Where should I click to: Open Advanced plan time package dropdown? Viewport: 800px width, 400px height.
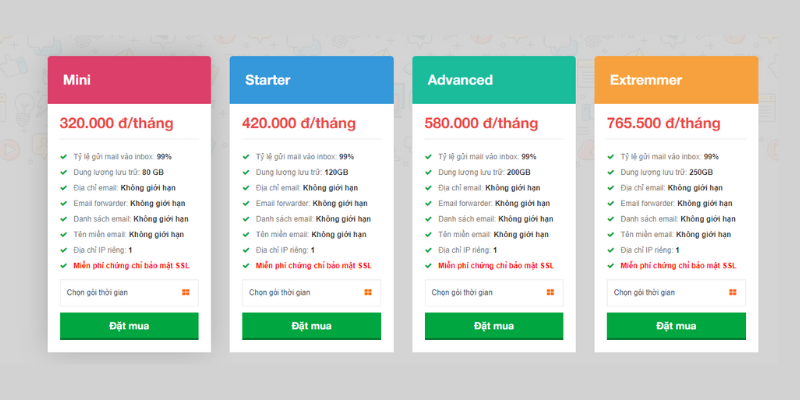[x=494, y=292]
